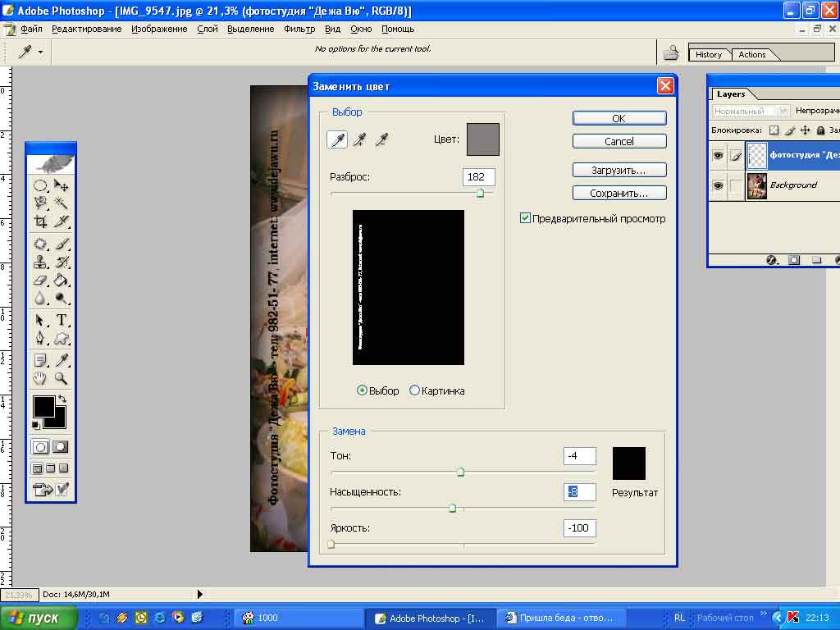Click the Разброс fuzziness slider handle
Screen dimensions: 840x630
pyautogui.click(x=480, y=193)
